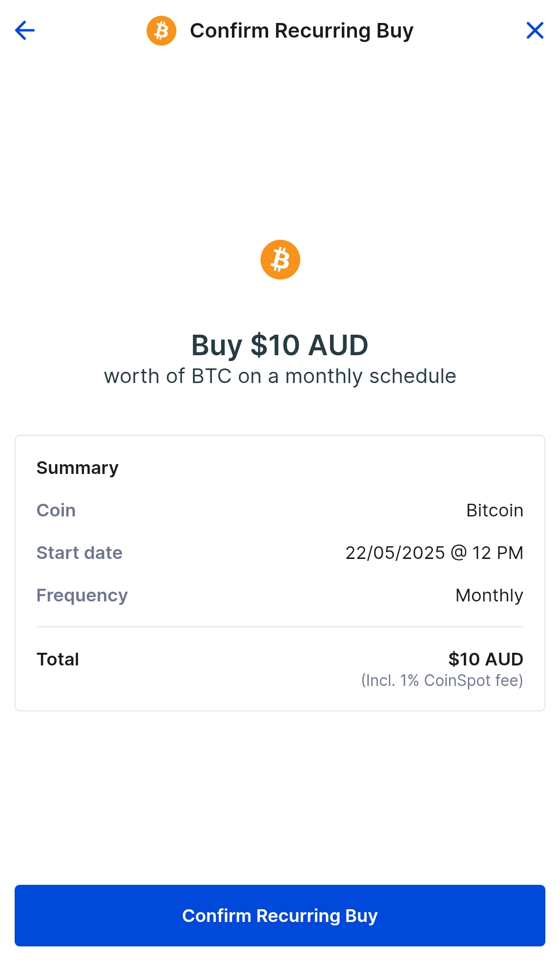Select the Start date label
560x963 pixels.
tap(79, 553)
